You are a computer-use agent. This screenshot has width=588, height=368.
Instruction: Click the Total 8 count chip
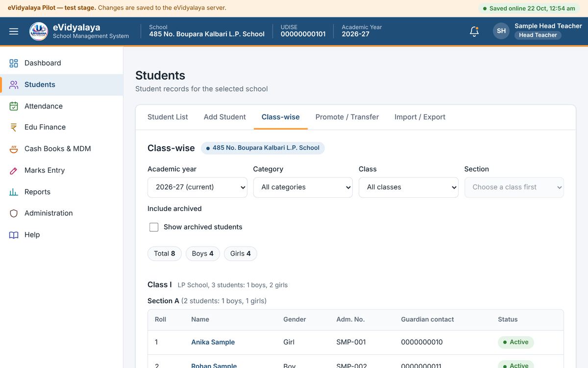point(165,254)
